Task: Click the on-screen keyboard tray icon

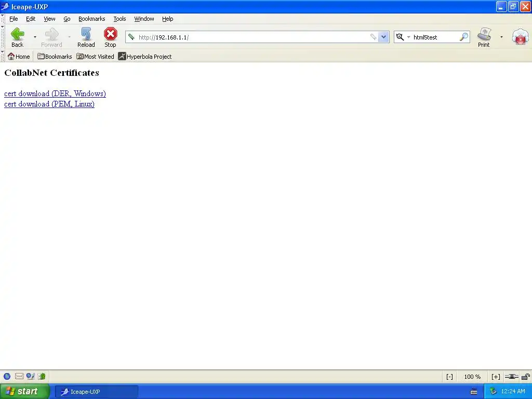Action: click(x=474, y=392)
